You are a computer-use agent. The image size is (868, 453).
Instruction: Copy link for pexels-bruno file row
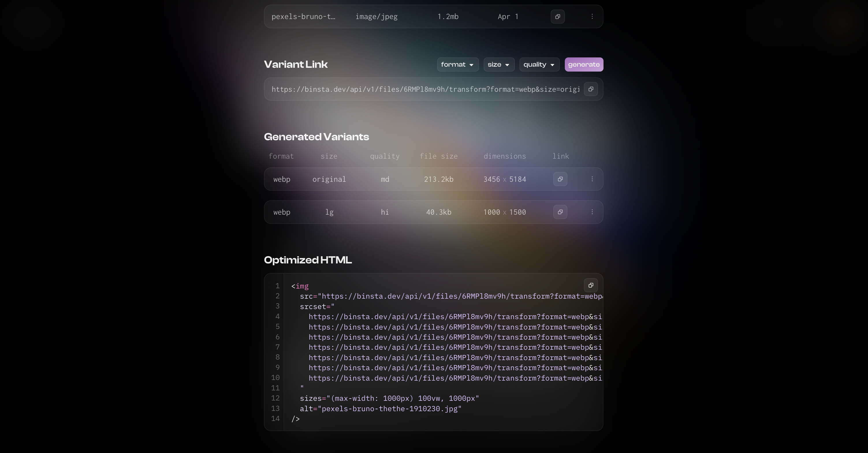(558, 16)
